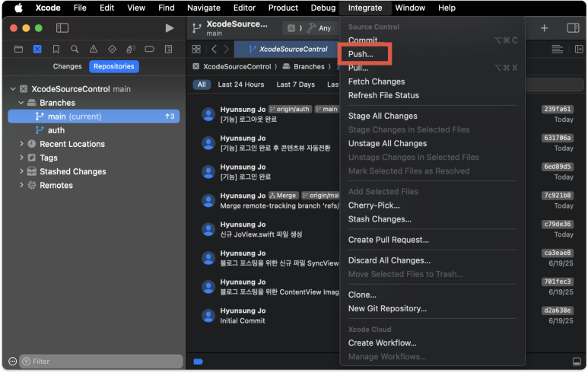Run the project with the play button
This screenshot has height=373, width=588.
pyautogui.click(x=170, y=27)
